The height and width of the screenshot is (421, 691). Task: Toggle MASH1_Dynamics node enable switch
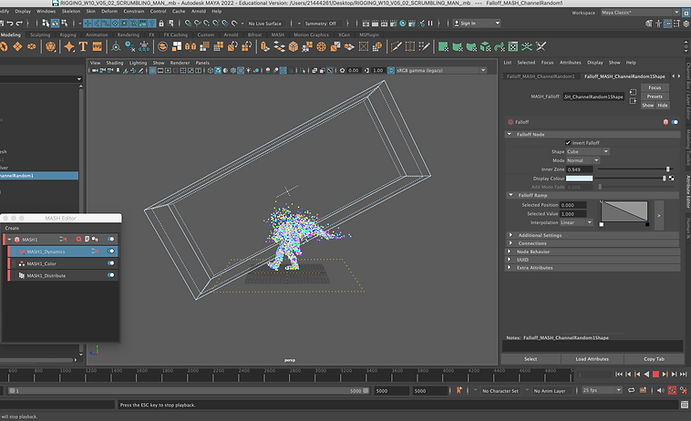[111, 251]
